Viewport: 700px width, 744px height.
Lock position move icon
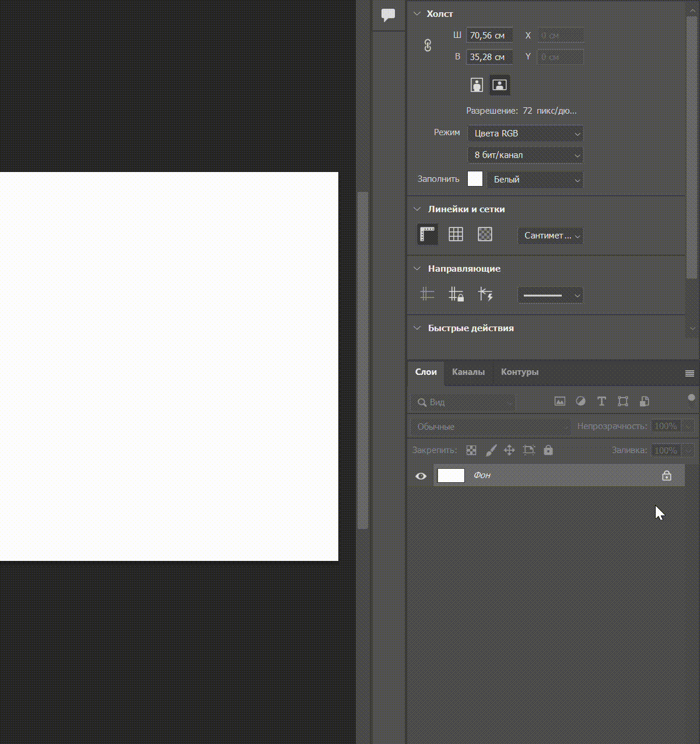[x=509, y=450]
